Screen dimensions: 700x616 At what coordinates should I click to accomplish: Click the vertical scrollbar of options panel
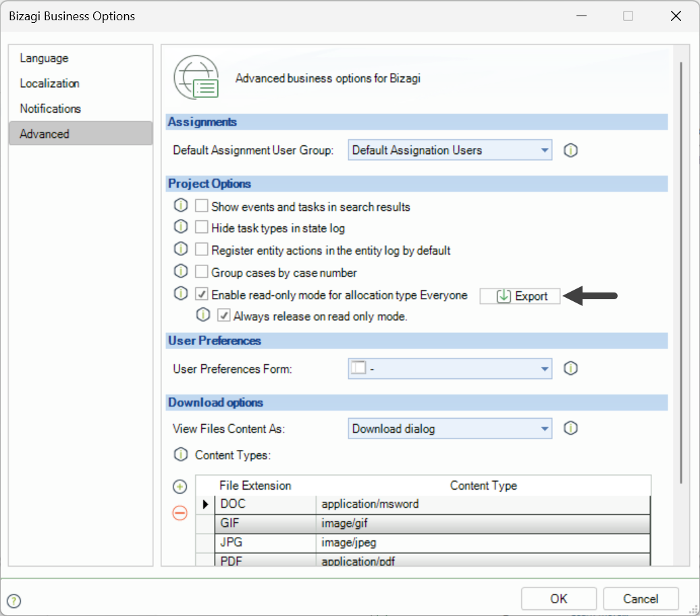[681, 272]
